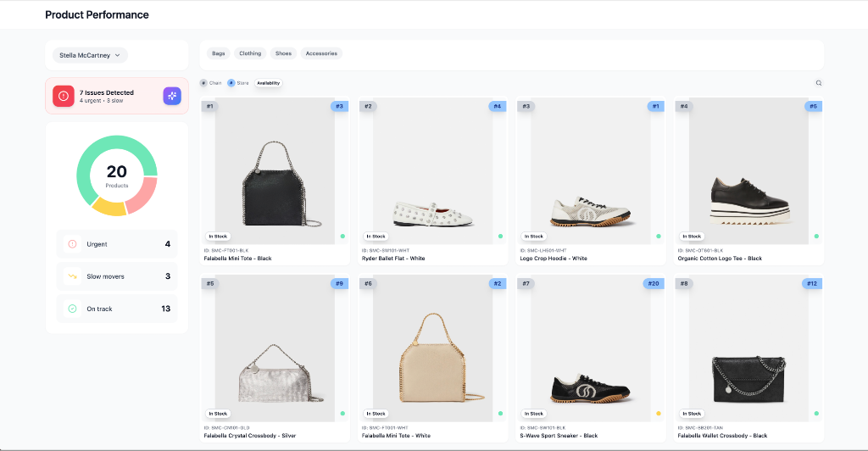Toggle the Chain ranking label
Image resolution: width=868 pixels, height=451 pixels.
click(215, 83)
